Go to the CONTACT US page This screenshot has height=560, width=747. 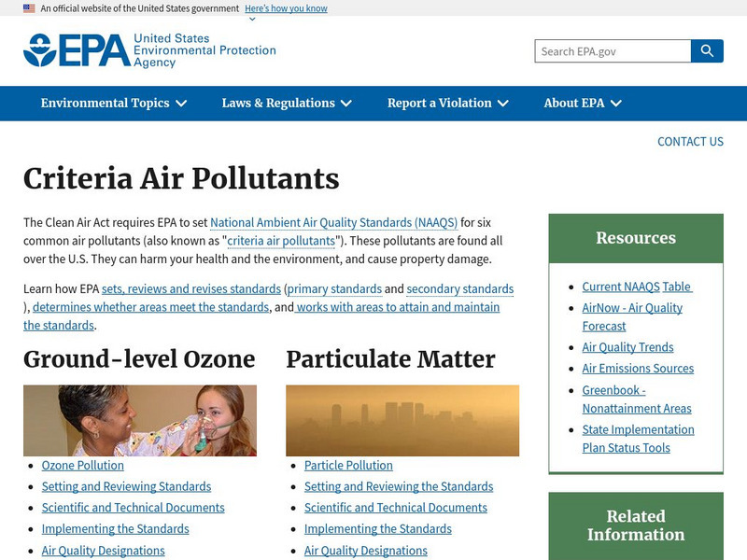tap(690, 142)
